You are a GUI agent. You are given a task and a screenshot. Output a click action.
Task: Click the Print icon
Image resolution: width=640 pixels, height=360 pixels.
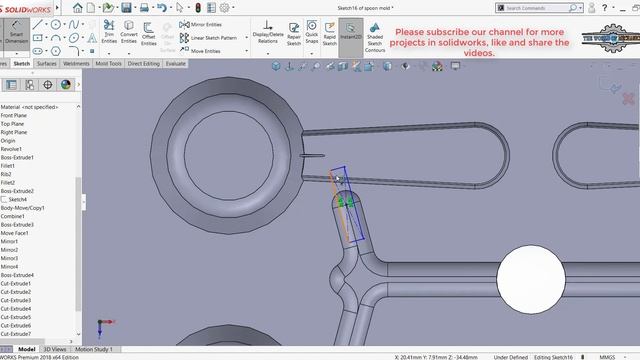click(144, 7)
